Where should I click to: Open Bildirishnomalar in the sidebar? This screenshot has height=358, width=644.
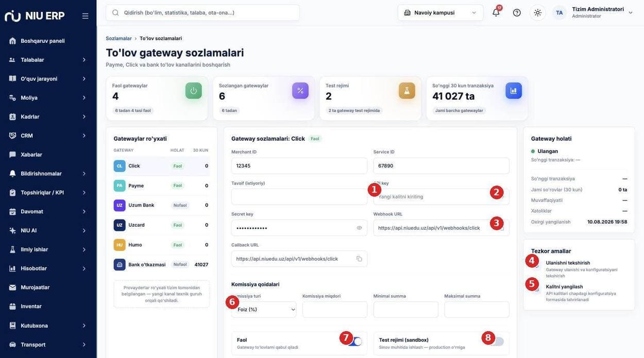click(48, 174)
